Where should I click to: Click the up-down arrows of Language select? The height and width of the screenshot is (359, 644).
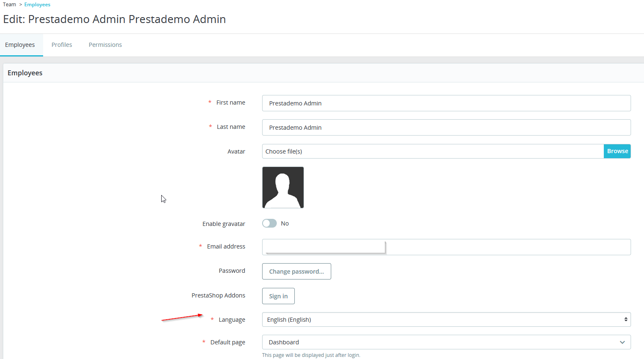pos(626,320)
